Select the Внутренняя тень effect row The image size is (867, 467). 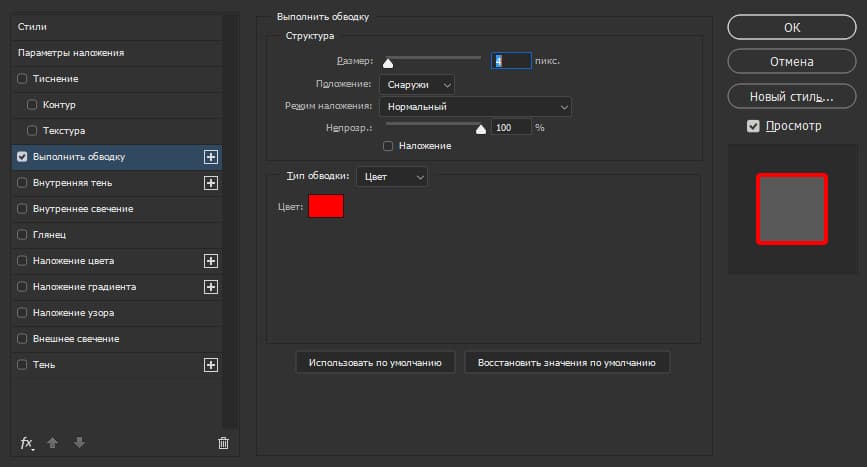pyautogui.click(x=117, y=183)
